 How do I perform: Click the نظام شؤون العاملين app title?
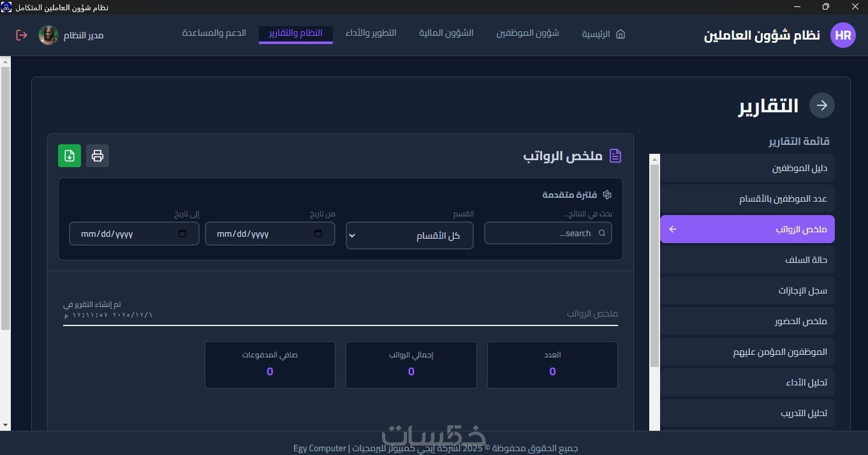(x=761, y=35)
